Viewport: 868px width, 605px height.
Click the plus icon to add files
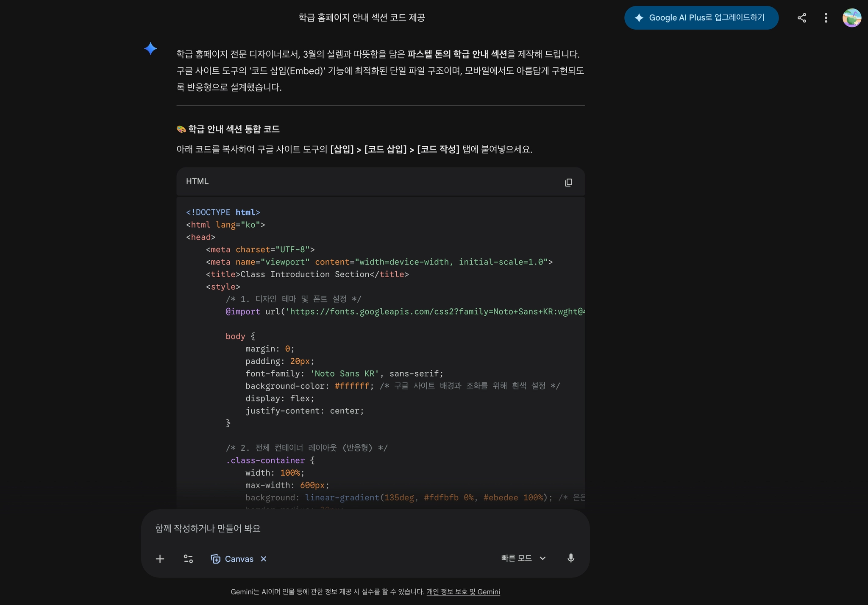point(160,559)
